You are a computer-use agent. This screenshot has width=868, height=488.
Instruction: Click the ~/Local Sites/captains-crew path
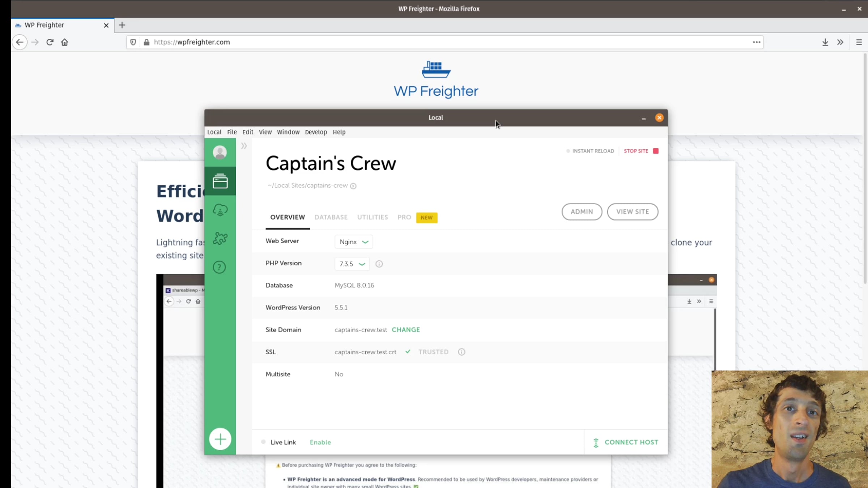(307, 185)
